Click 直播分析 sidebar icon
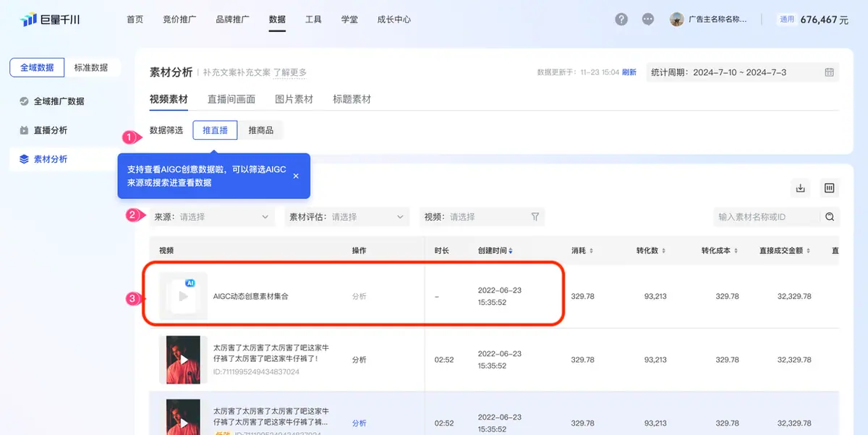The width and height of the screenshot is (868, 435). point(24,130)
